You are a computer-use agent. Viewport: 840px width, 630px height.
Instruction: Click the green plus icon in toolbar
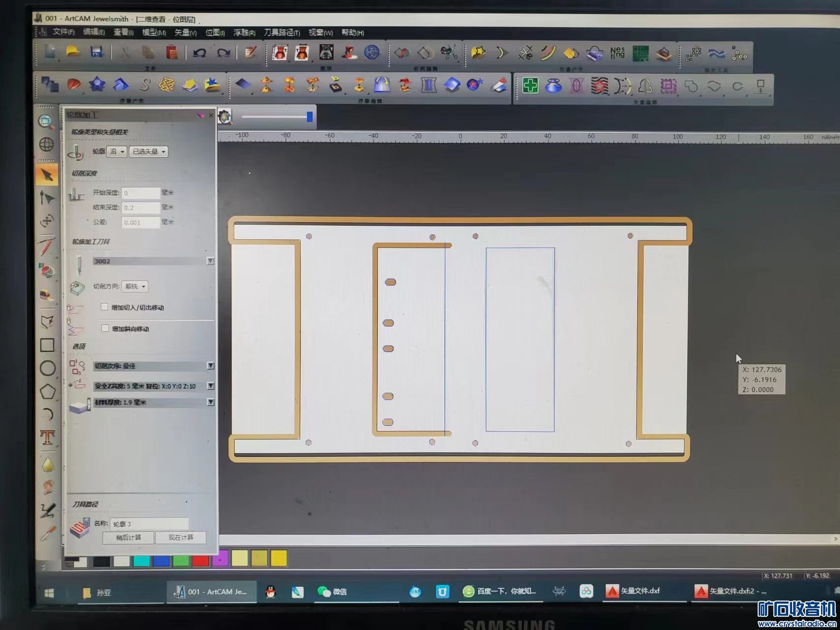530,86
